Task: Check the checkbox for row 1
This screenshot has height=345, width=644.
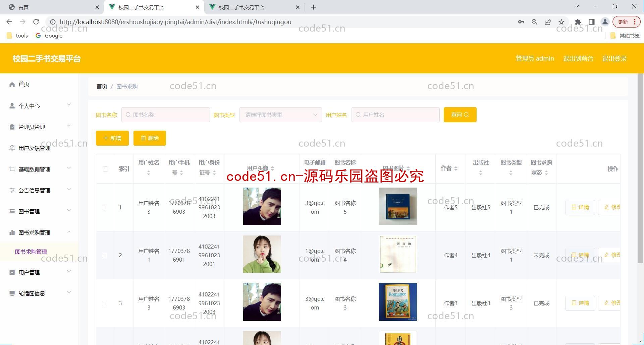Action: [x=105, y=208]
